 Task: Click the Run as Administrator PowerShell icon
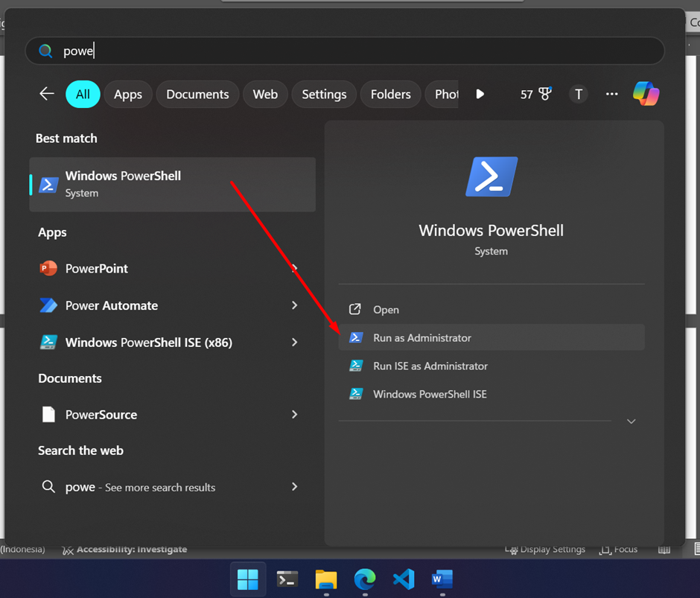pyautogui.click(x=356, y=337)
